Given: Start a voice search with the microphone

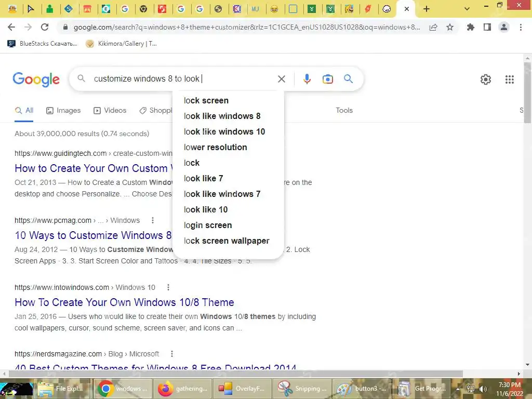Looking at the screenshot, I should [x=307, y=79].
